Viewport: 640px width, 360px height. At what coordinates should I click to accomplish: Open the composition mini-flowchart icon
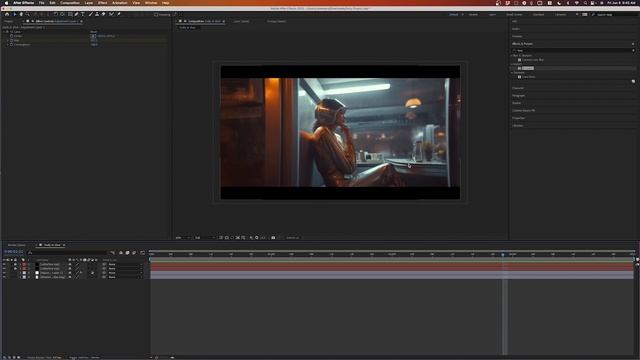click(x=113, y=253)
